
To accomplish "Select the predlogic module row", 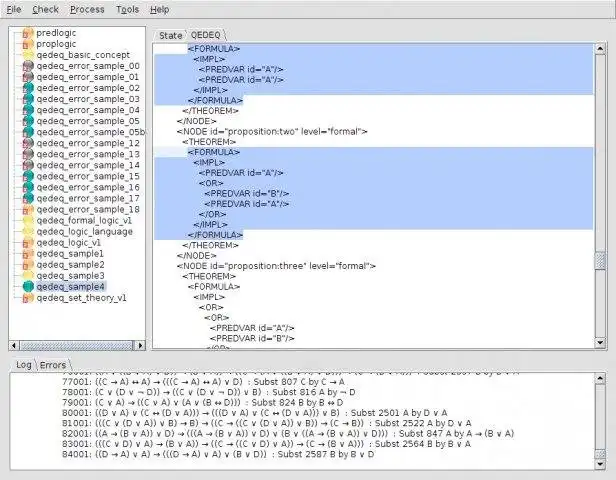I will [56, 33].
